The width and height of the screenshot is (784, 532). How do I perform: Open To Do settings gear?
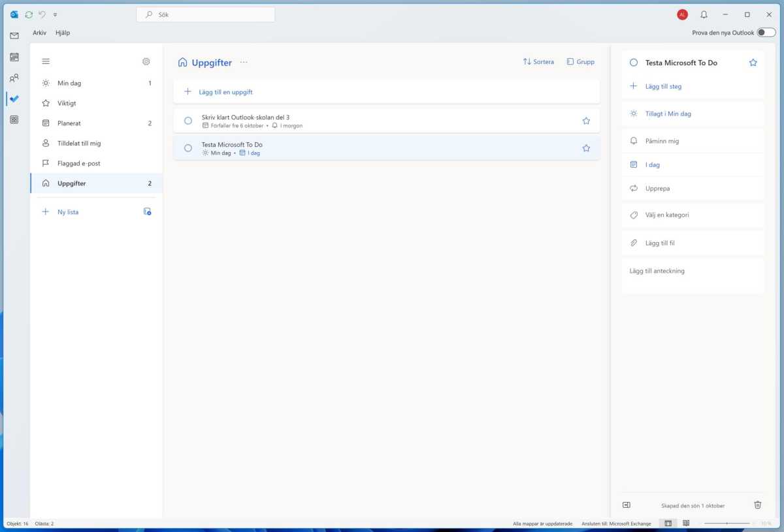146,61
